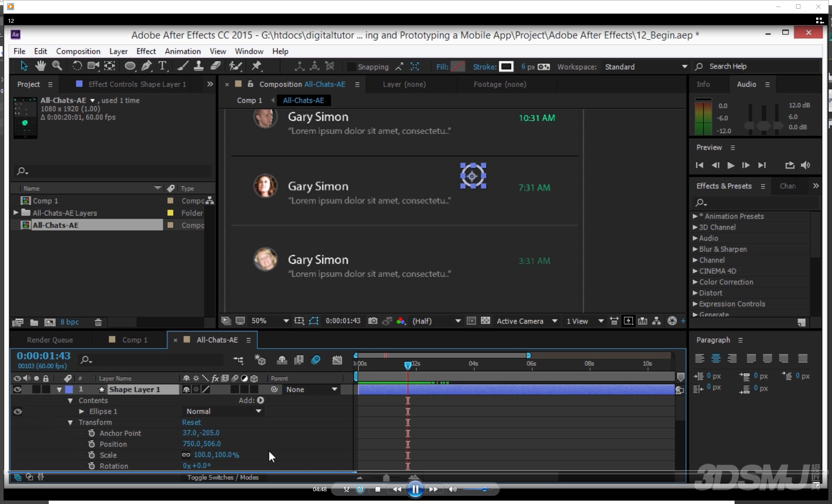Select the Hand tool
Image resolution: width=832 pixels, height=504 pixels.
pyautogui.click(x=40, y=66)
